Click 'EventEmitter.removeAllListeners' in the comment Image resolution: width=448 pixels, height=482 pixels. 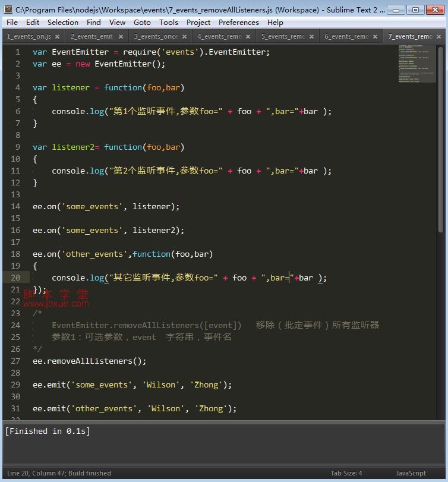[125, 325]
